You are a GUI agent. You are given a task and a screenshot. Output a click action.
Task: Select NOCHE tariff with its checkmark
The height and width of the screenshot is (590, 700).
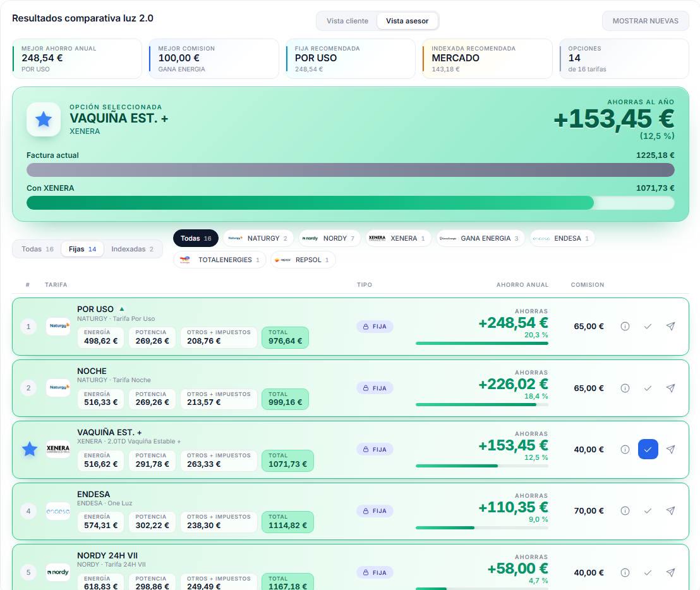click(648, 388)
